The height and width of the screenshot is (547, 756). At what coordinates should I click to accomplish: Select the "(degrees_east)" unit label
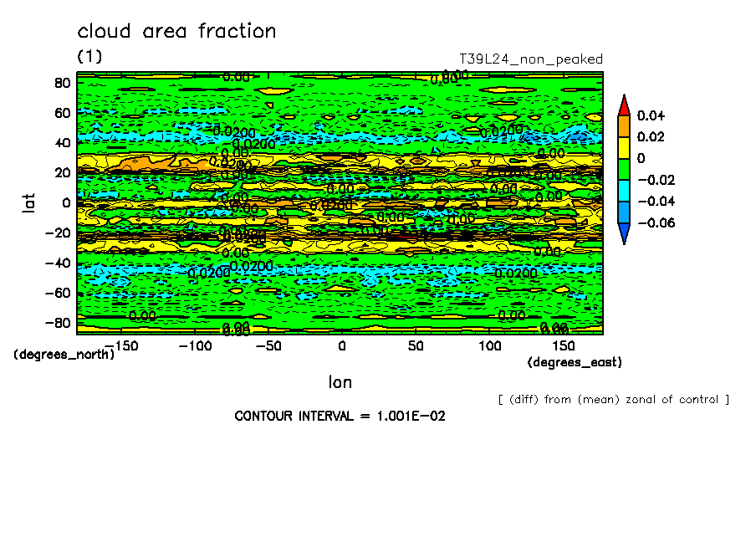pyautogui.click(x=575, y=362)
